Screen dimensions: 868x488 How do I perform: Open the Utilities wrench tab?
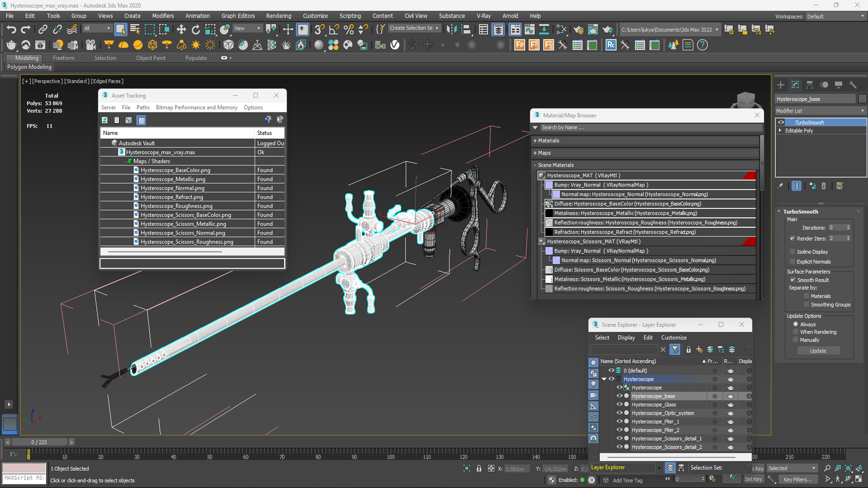pyautogui.click(x=853, y=85)
